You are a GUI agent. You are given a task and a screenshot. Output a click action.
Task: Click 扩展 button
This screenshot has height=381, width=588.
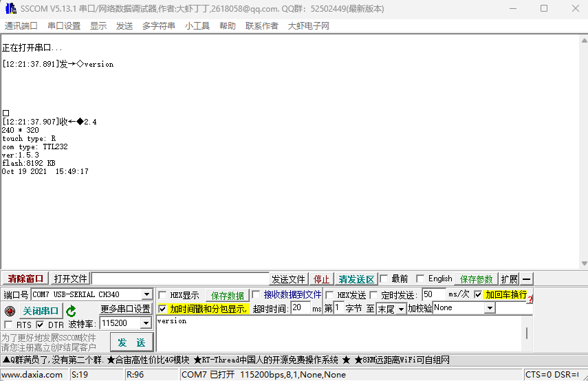[509, 279]
